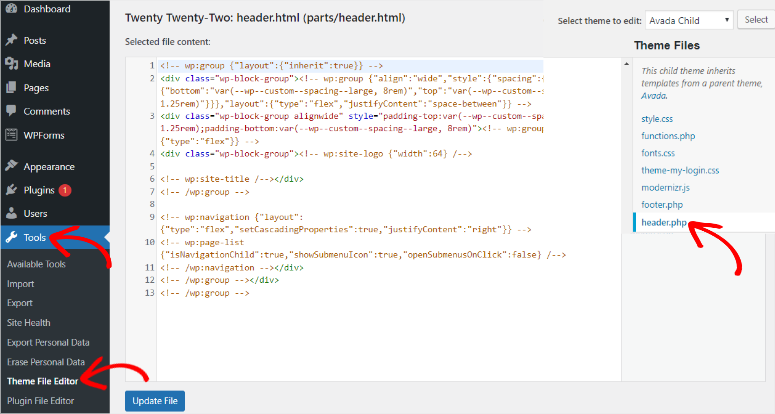Click the header.html page title text

pos(265,18)
